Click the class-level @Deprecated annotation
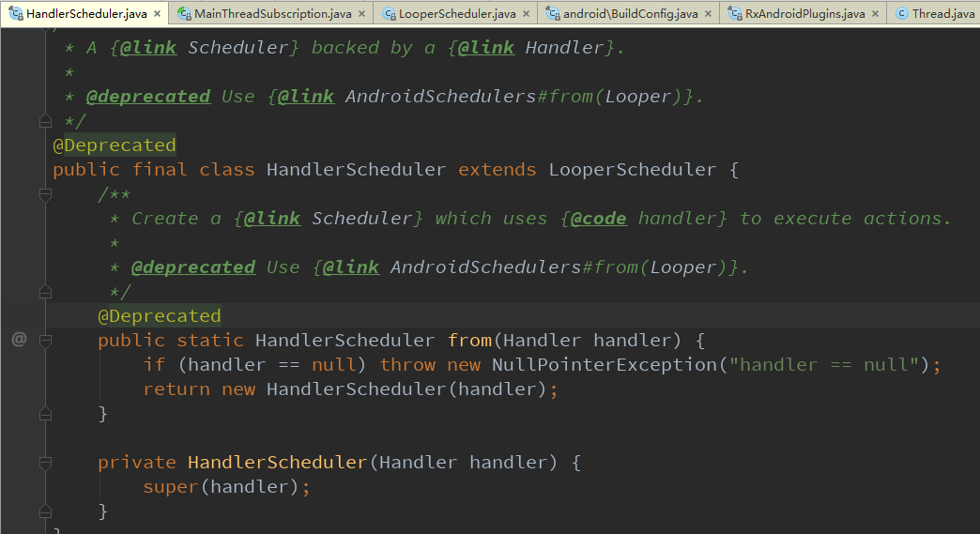The width and height of the screenshot is (980, 534). pos(115,145)
